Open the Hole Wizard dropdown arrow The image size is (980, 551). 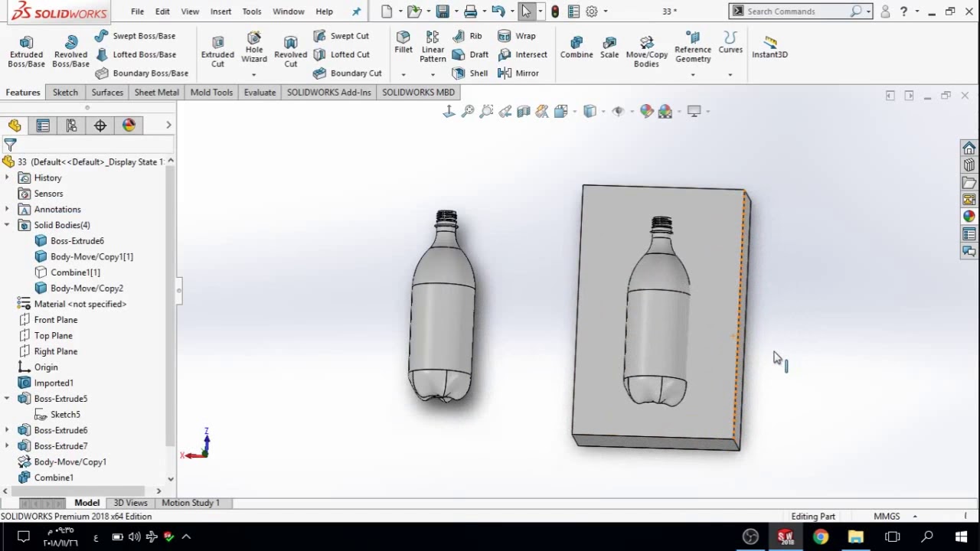point(254,74)
